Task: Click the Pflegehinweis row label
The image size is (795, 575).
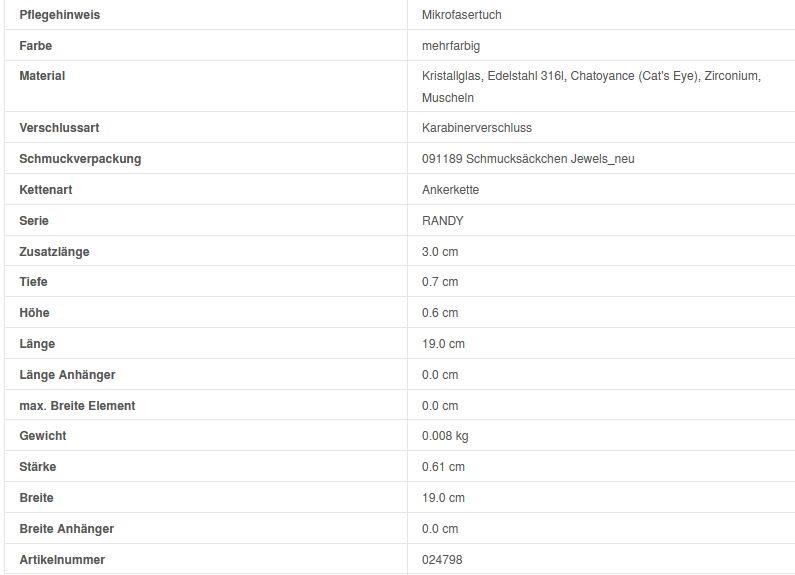Action: click(60, 15)
